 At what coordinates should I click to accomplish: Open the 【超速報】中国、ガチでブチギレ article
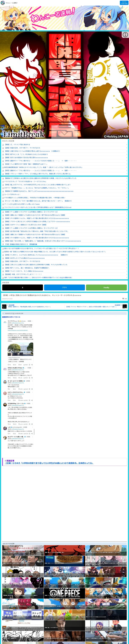[x=23, y=274]
